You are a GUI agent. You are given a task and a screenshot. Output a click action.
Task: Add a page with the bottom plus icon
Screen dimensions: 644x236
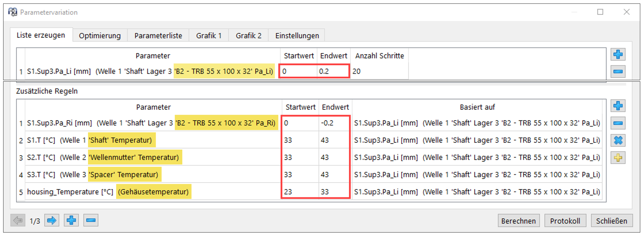coord(71,221)
